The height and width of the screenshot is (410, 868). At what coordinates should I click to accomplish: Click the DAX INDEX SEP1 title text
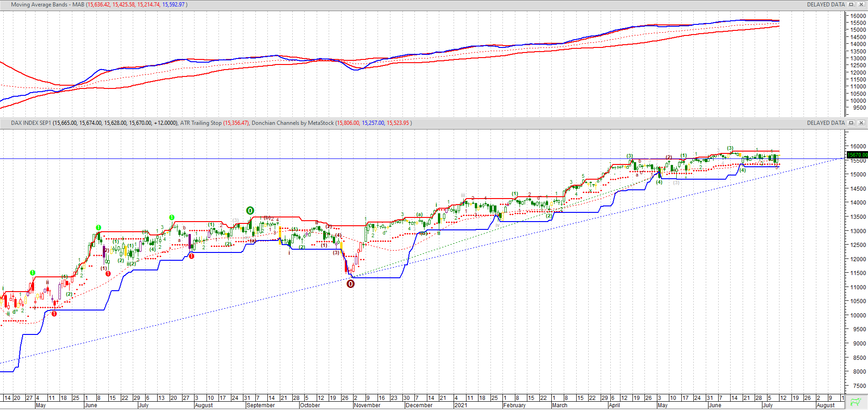pos(31,123)
